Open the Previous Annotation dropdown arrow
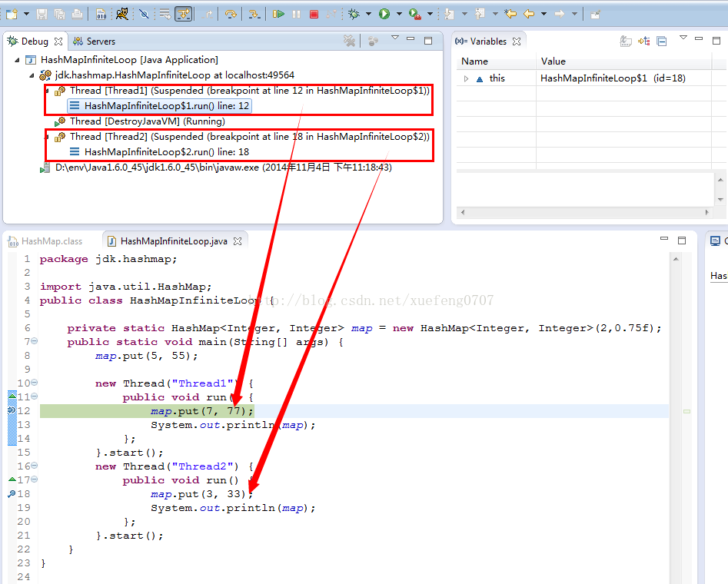 click(495, 14)
